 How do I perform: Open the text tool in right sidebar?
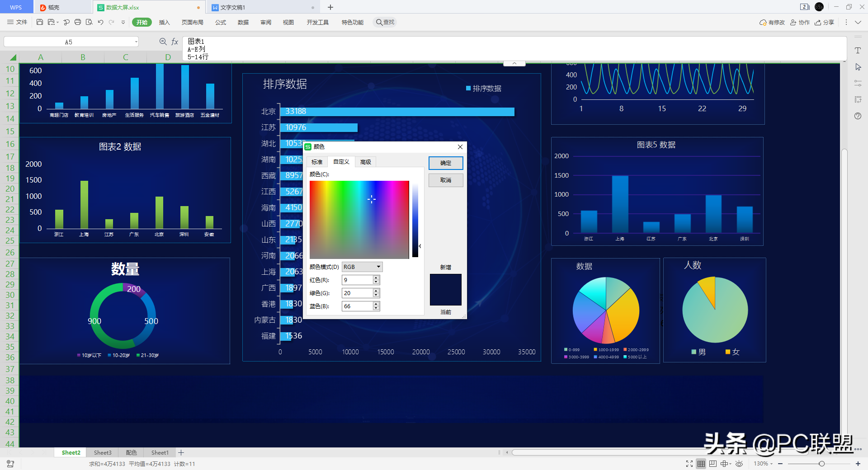(858, 51)
